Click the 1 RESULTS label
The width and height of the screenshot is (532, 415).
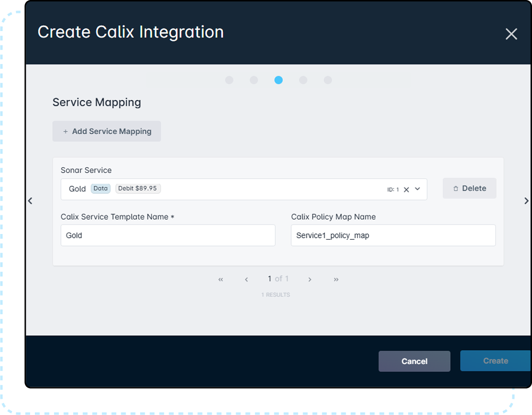pyautogui.click(x=275, y=295)
